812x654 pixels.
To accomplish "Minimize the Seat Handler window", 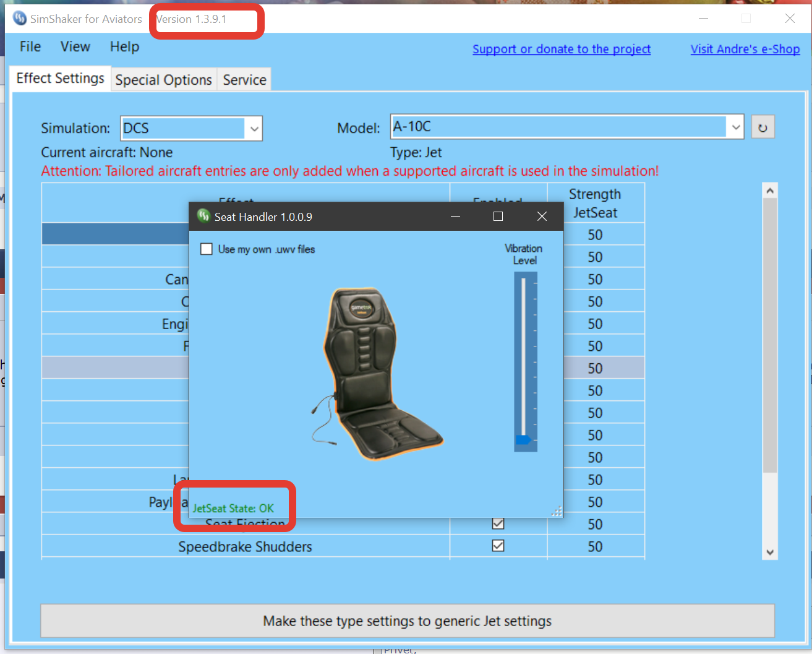I will (456, 217).
